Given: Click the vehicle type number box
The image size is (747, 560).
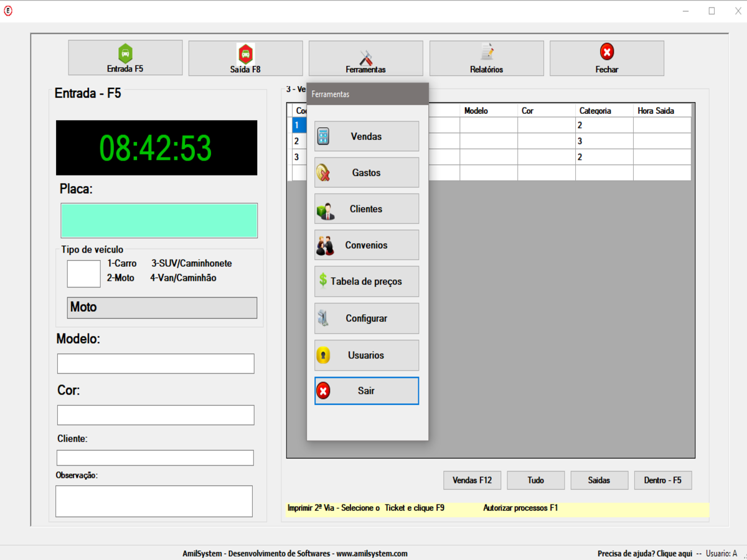Looking at the screenshot, I should [83, 274].
